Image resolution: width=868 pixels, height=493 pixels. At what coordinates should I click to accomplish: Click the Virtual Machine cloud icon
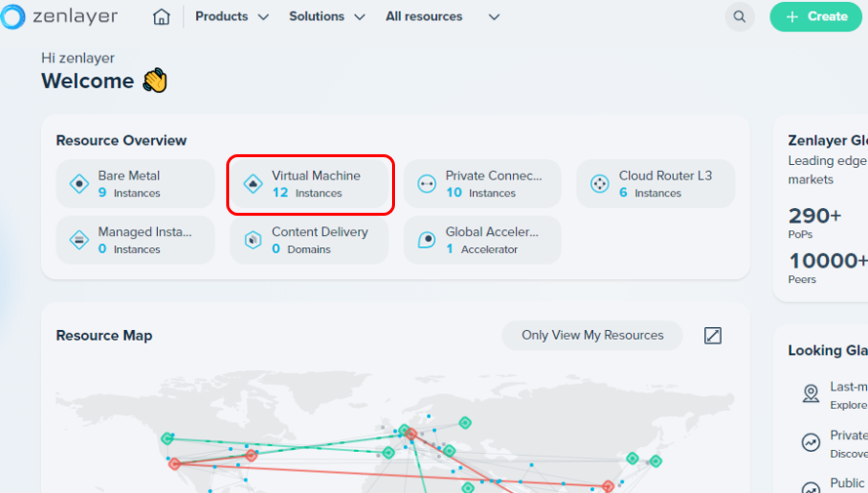coord(253,184)
